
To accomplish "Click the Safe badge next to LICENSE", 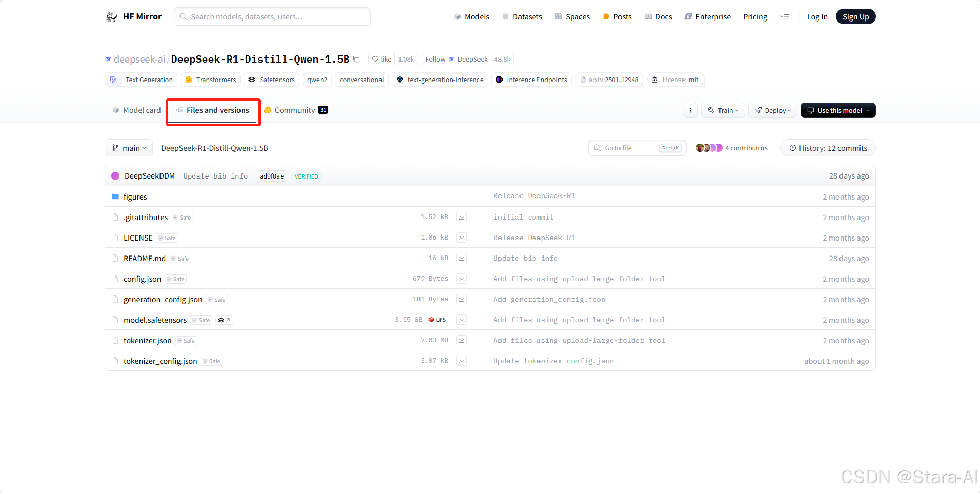I will coord(167,238).
